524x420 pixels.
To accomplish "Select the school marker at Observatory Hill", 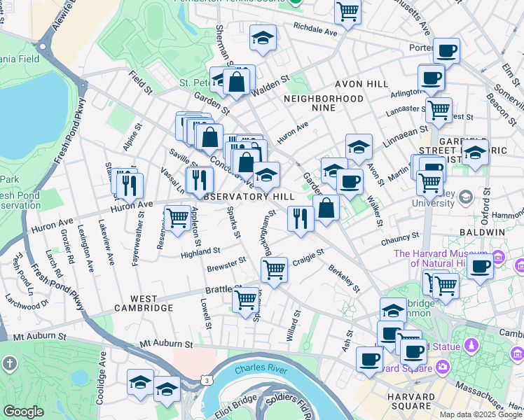I will tap(266, 176).
